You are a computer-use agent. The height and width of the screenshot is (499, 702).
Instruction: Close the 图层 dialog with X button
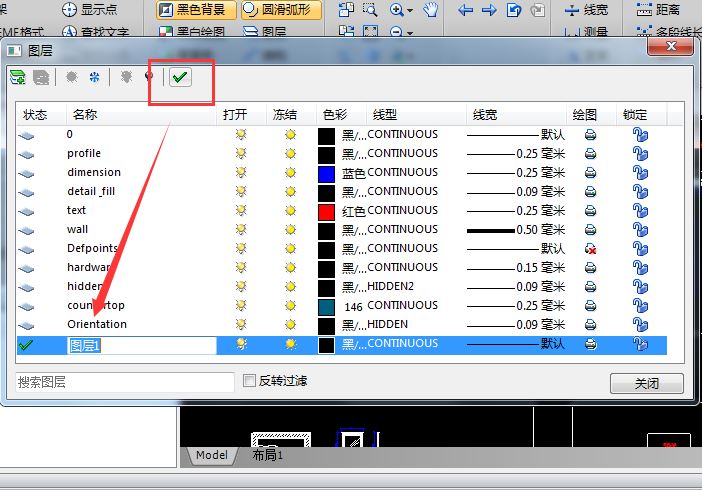point(670,46)
